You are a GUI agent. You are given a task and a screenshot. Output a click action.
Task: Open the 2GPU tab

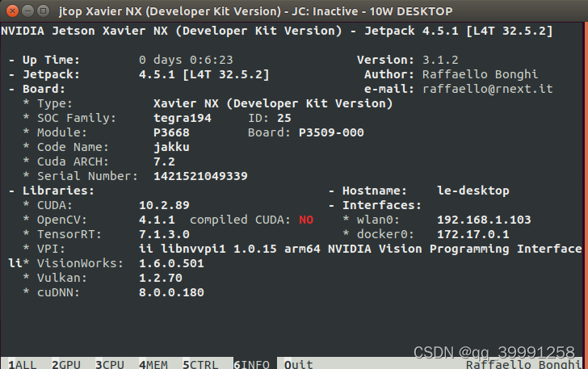(66, 364)
